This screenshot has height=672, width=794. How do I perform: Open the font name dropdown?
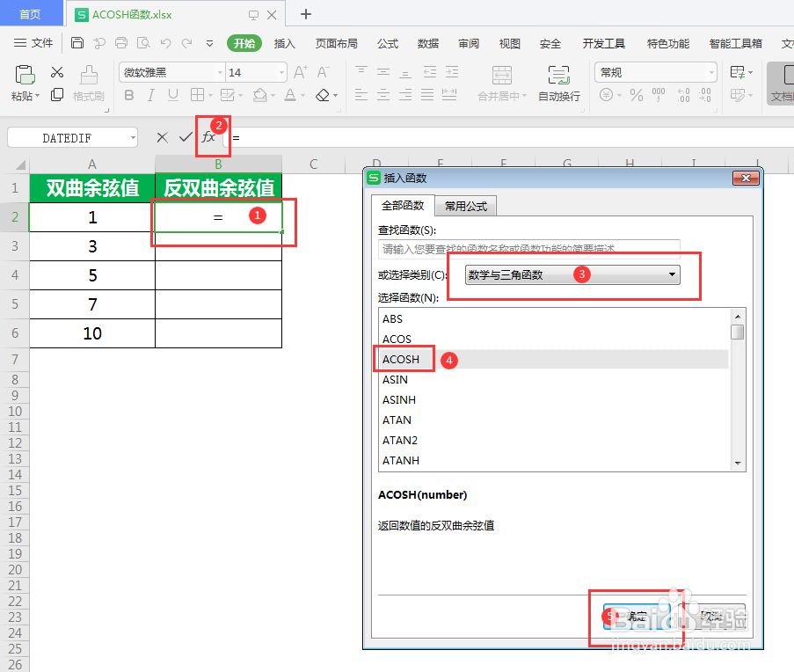point(220,72)
